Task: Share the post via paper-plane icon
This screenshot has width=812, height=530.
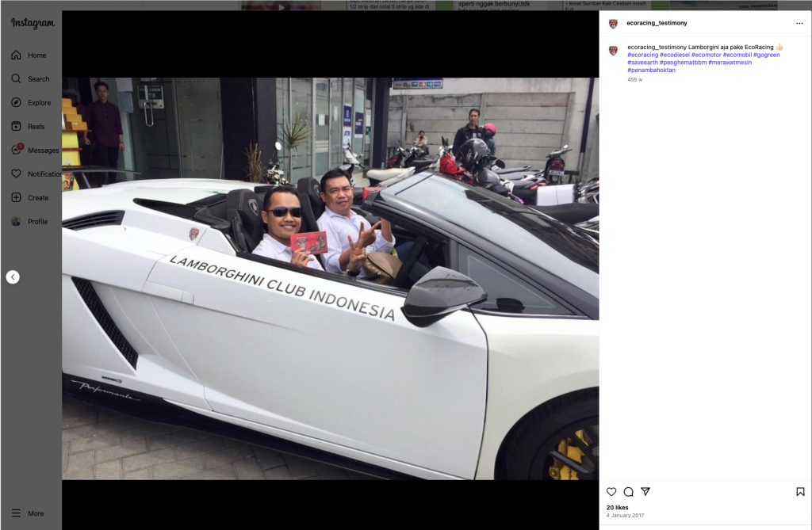Action: tap(645, 492)
